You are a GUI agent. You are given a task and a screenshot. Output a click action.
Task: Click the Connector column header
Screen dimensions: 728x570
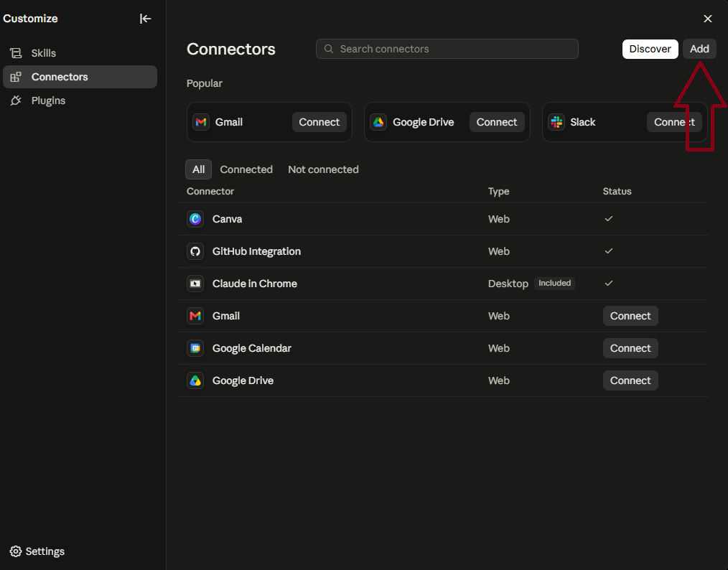click(210, 191)
